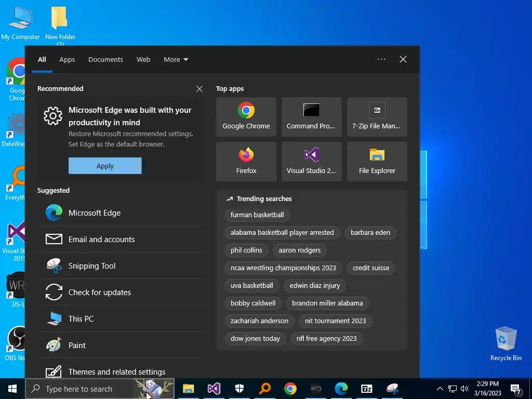Switch to the Apps search tab
Image resolution: width=532 pixels, height=399 pixels.
[67, 59]
